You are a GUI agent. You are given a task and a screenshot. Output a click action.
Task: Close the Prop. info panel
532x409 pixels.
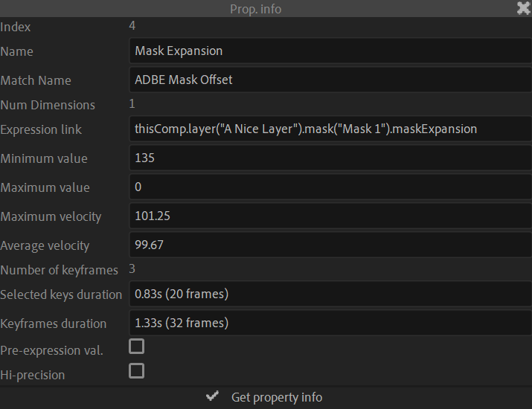point(524,8)
